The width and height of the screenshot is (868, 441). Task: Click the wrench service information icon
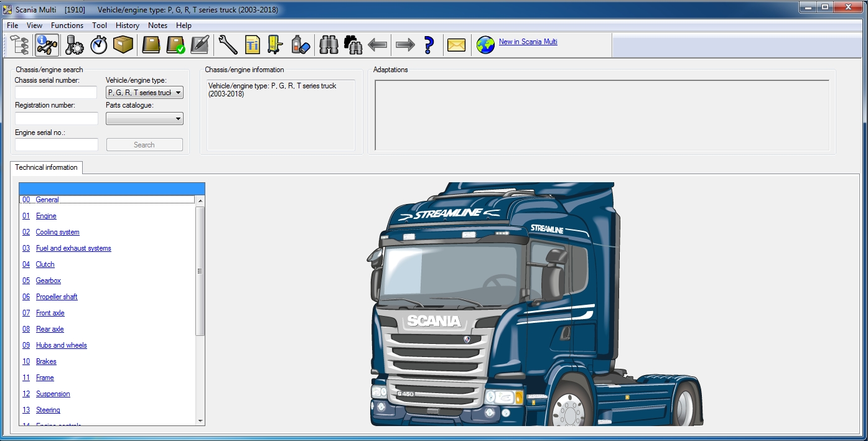[x=227, y=45]
